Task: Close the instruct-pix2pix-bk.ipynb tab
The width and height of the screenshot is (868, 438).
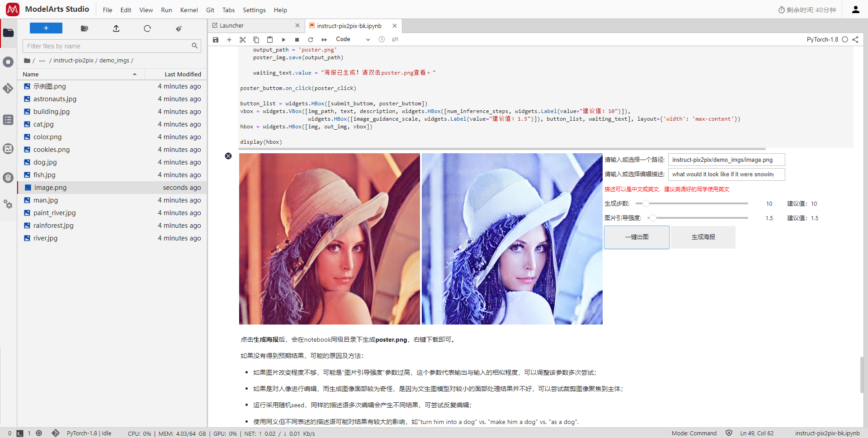Action: click(395, 26)
